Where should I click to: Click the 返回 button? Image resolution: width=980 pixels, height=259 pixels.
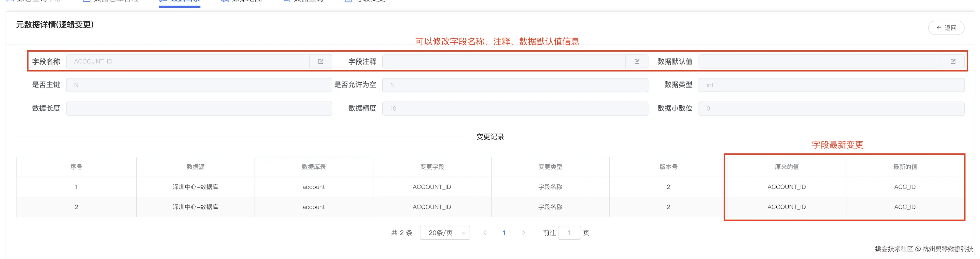[946, 27]
